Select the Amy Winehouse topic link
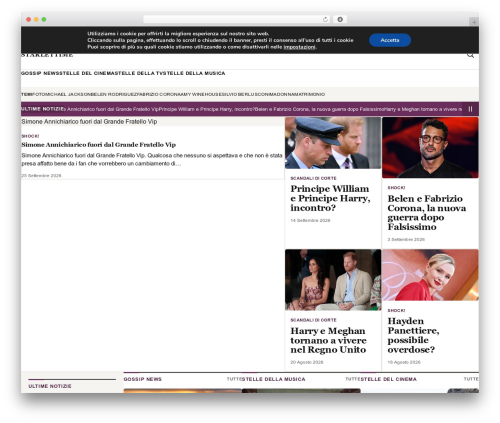Image resolution: width=500 pixels, height=423 pixels. coord(200,94)
